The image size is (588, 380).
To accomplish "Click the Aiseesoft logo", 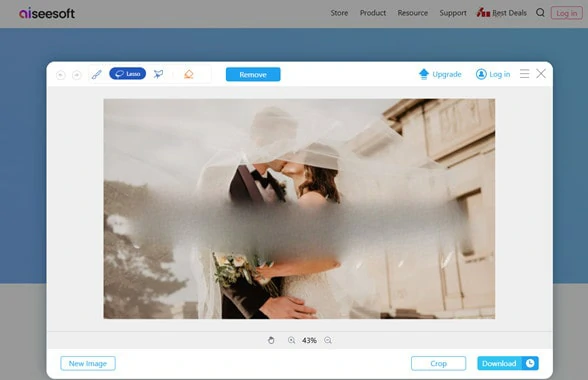I will [x=47, y=13].
